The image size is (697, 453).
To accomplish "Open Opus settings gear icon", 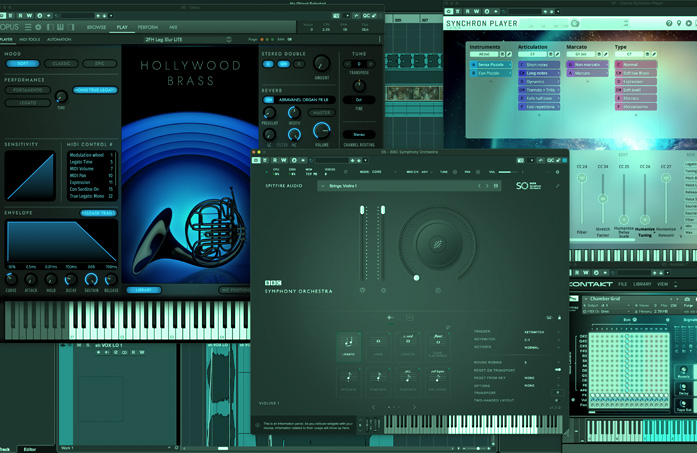I will (38, 27).
